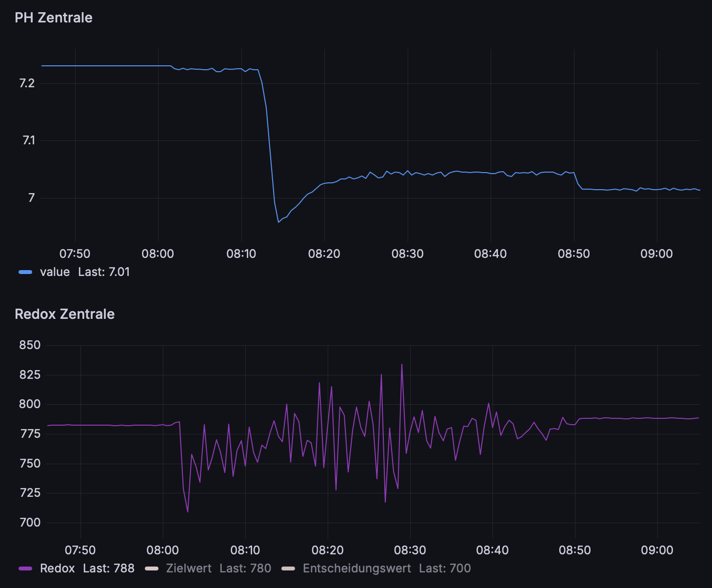Click the 08:10 time label in Redox chart

click(245, 550)
